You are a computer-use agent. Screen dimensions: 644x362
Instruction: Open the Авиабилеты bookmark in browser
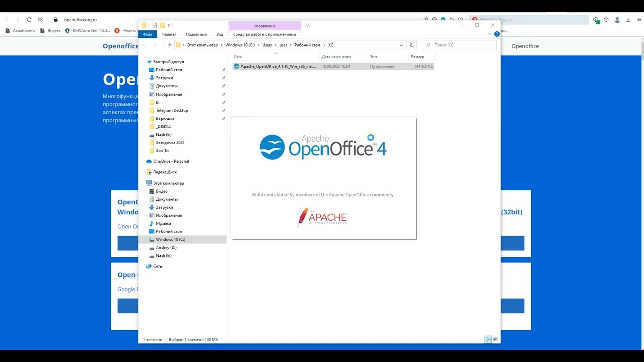(21, 31)
